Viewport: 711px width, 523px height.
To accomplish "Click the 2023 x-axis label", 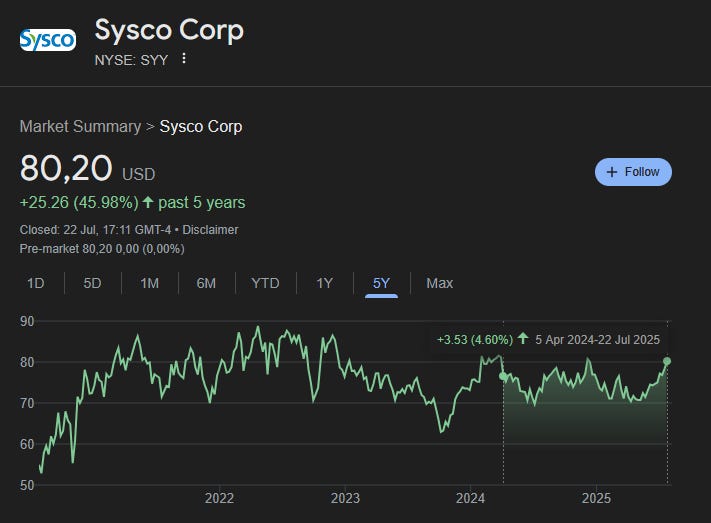I will 345,498.
